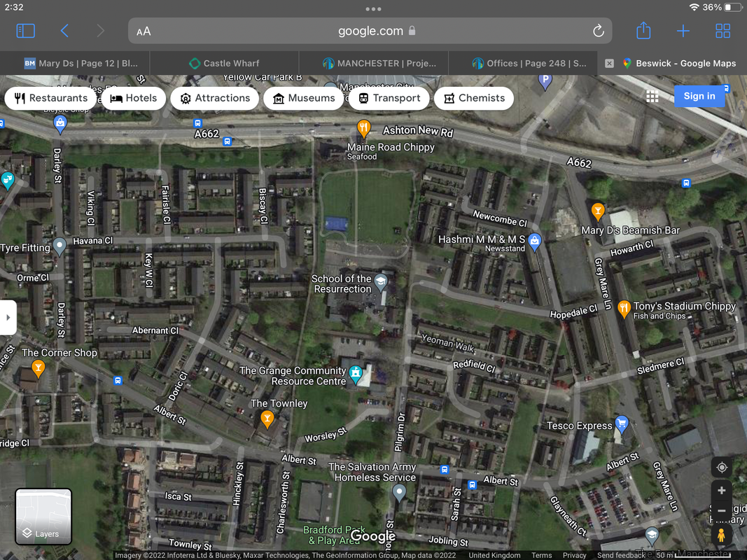This screenshot has width=747, height=560.
Task: Switch to the Mary Ds Page 12 tab
Action: click(x=81, y=63)
